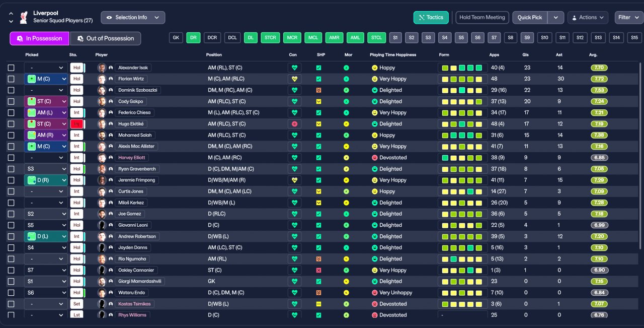Click the squad up-down switcher chevrons
644x328 pixels.
(x=11, y=18)
